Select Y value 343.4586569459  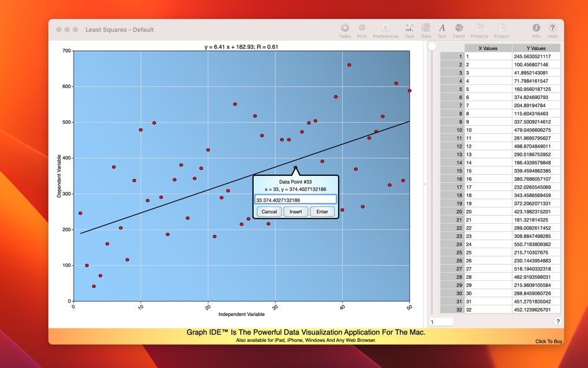[536, 195]
